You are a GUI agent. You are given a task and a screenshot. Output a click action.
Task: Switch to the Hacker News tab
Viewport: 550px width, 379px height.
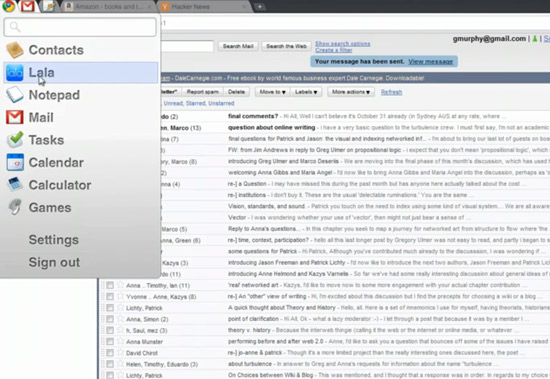204,7
